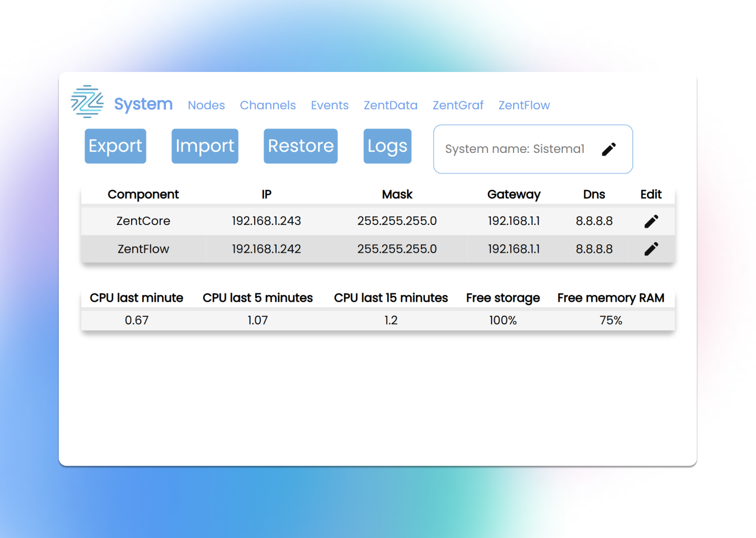This screenshot has height=538, width=756.
Task: Open the System tab
Action: point(143,104)
